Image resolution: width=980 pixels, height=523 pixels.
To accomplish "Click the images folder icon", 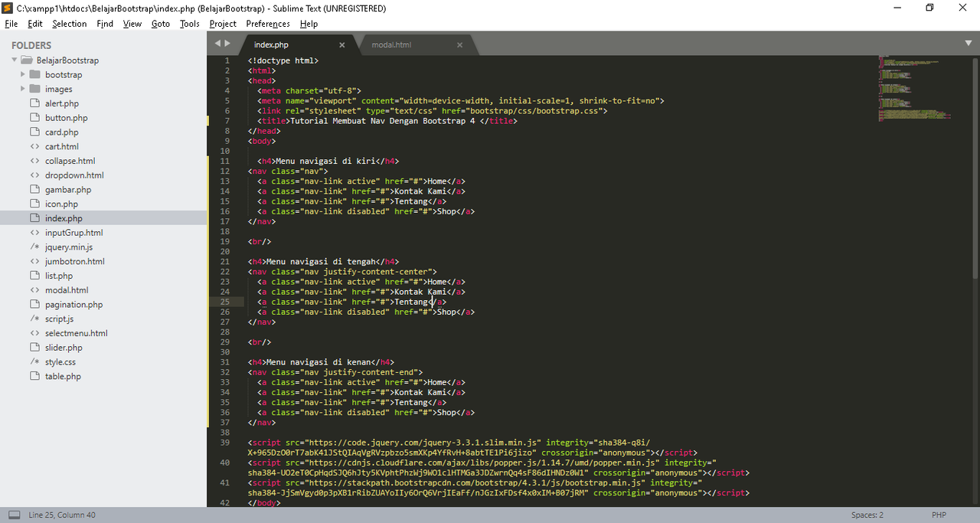I will point(34,89).
